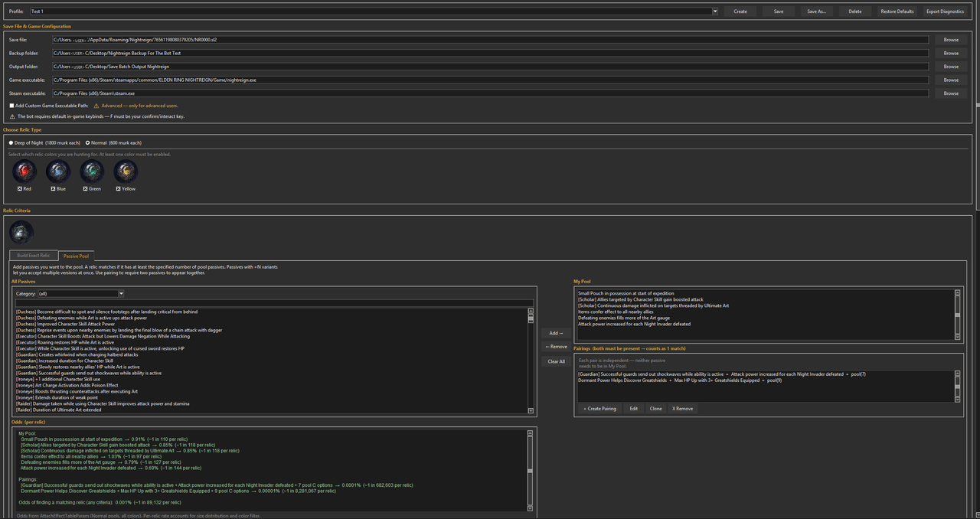
Task: Disable the Yellow relic color checkbox
Action: (118, 188)
